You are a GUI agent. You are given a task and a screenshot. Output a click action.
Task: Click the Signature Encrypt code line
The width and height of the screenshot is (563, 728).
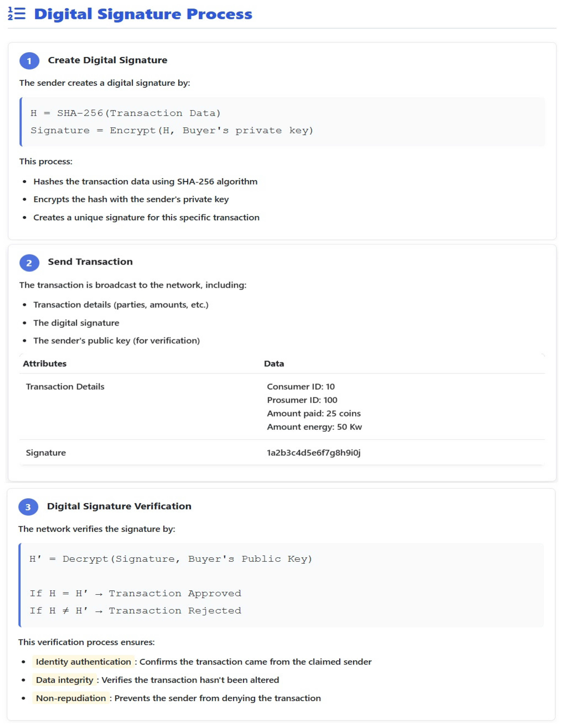[172, 130]
